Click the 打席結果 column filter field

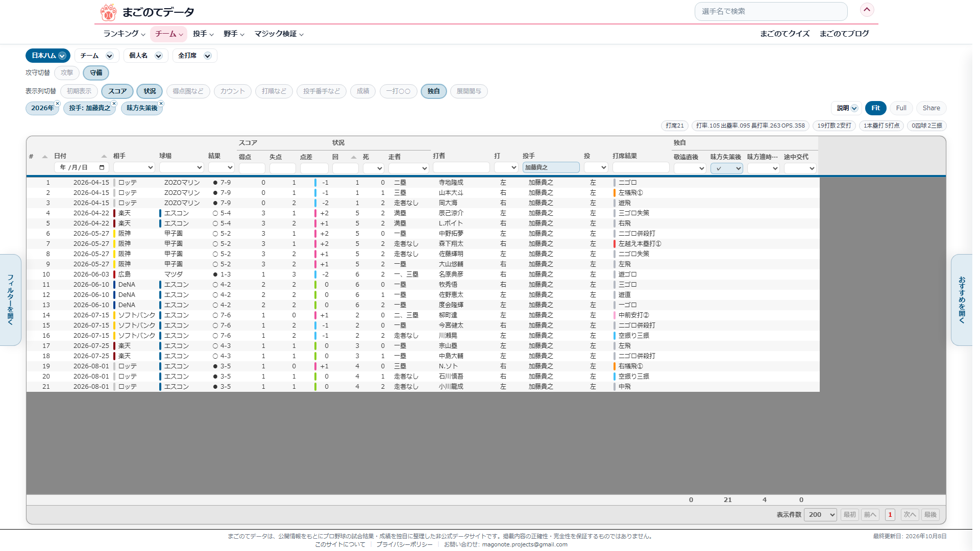pyautogui.click(x=641, y=167)
